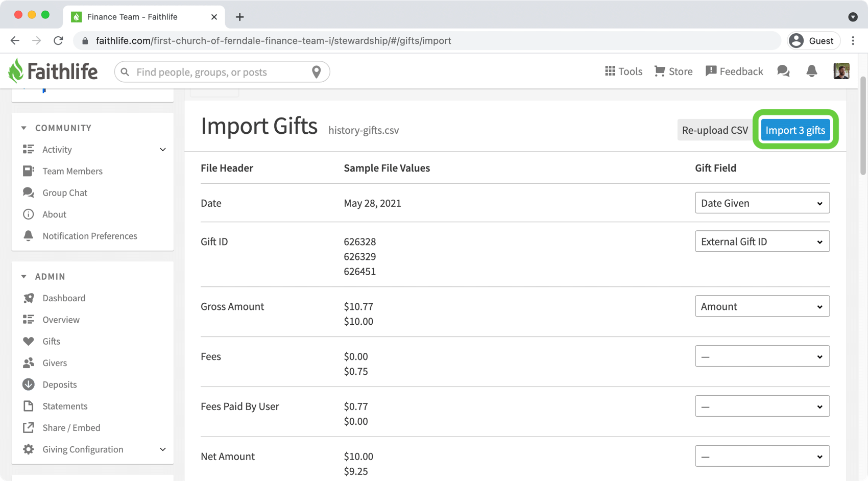Click the browser address bar URL
868x481 pixels.
(273, 40)
